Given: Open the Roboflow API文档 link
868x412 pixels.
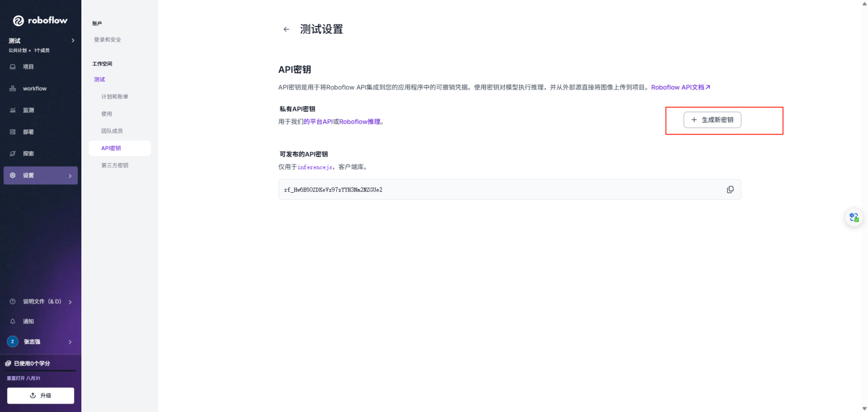Looking at the screenshot, I should [680, 87].
